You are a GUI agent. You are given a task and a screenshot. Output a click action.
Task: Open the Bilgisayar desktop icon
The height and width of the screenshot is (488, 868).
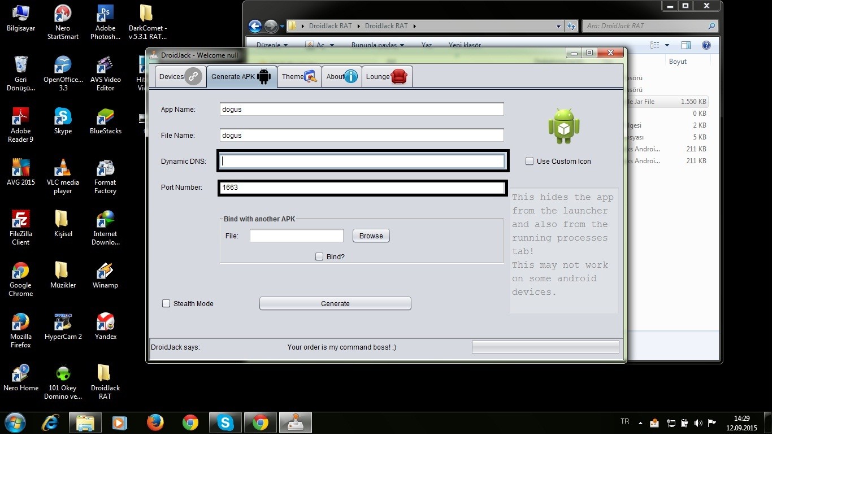(21, 18)
